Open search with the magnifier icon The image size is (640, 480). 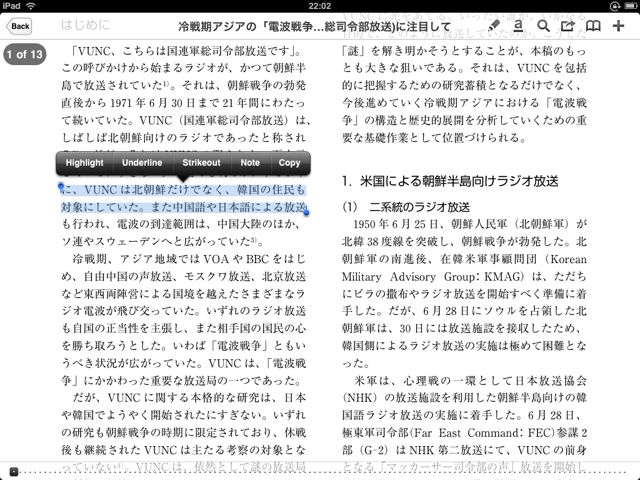543,26
